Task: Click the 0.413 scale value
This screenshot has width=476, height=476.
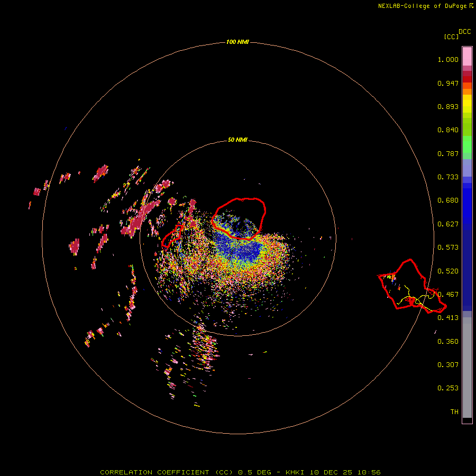Action: pos(448,318)
